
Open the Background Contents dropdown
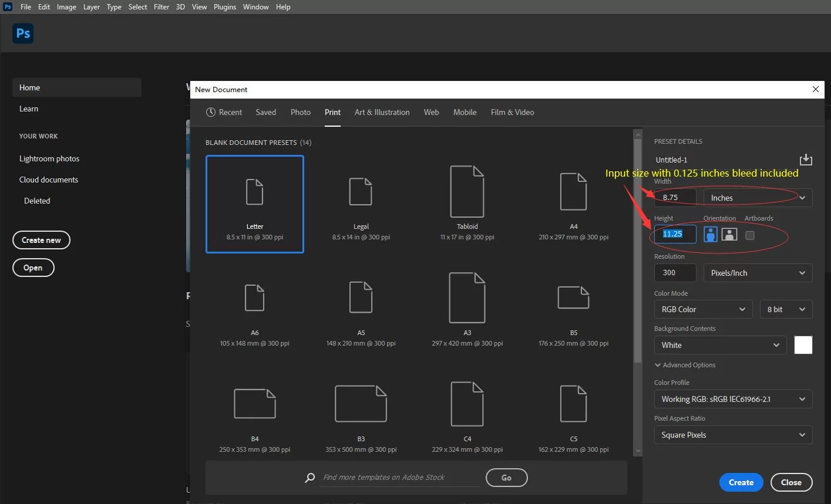tap(719, 345)
